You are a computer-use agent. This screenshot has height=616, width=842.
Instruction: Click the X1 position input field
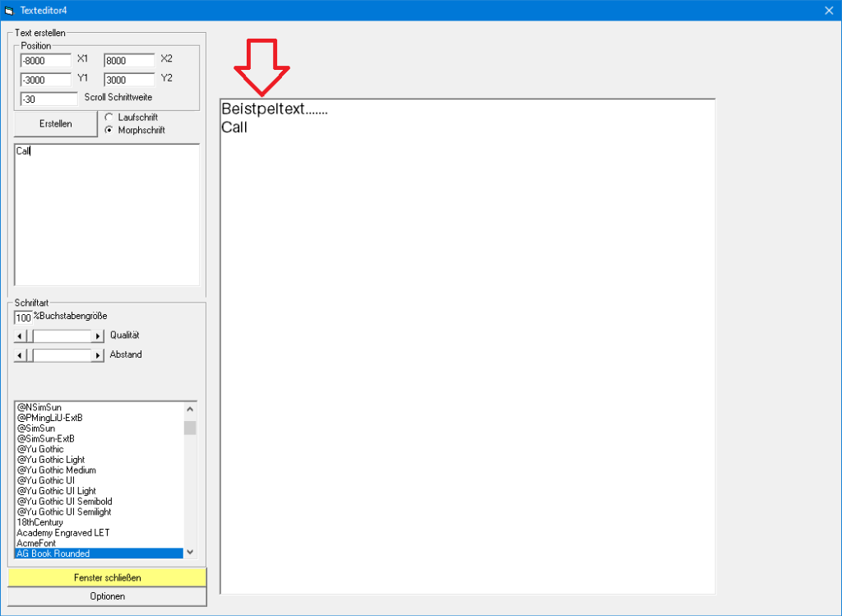(46, 61)
